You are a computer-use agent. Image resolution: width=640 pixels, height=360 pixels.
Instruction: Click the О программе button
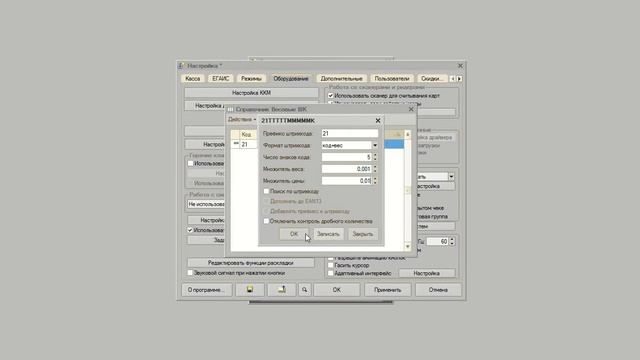point(207,290)
